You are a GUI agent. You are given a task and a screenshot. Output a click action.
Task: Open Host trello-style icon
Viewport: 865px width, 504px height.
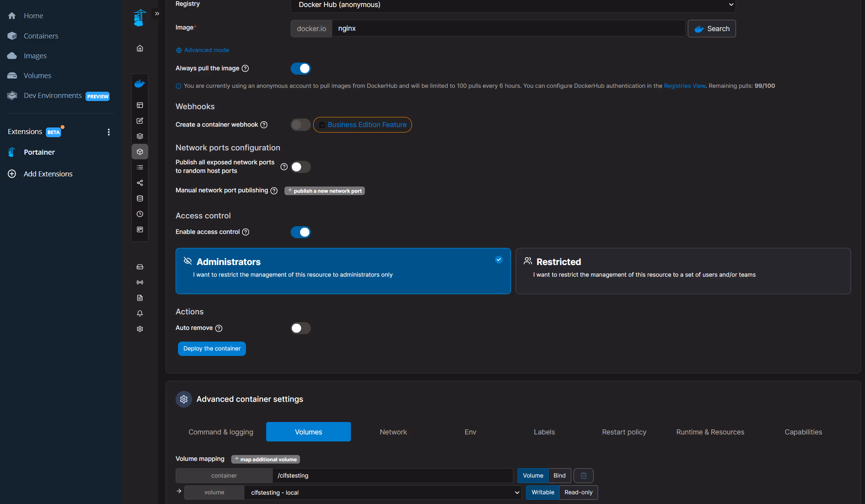pos(140,230)
